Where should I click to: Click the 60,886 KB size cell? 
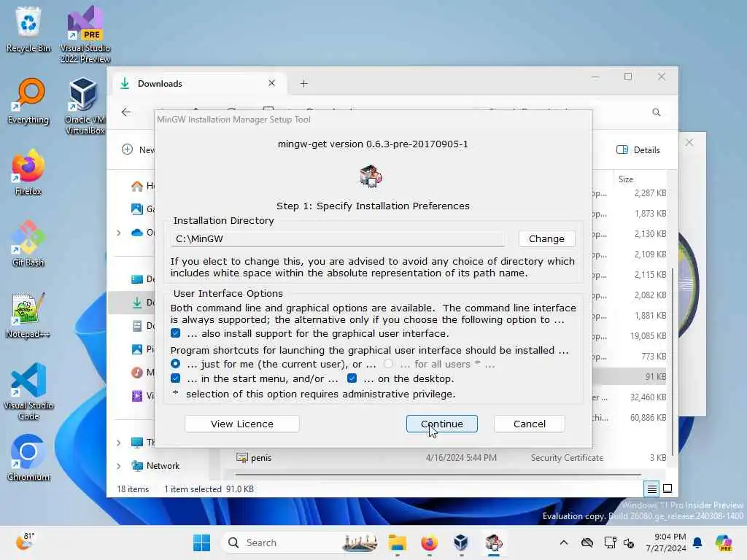tap(648, 418)
